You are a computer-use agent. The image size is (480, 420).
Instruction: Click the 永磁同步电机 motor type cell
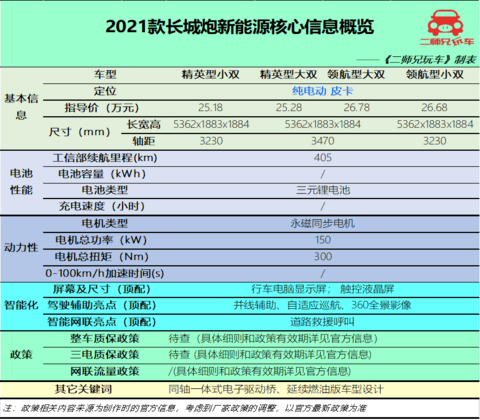coord(322,223)
